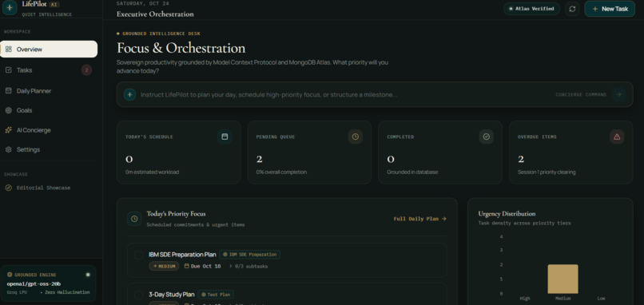Click the Grounded Engine chip icon

point(10,275)
